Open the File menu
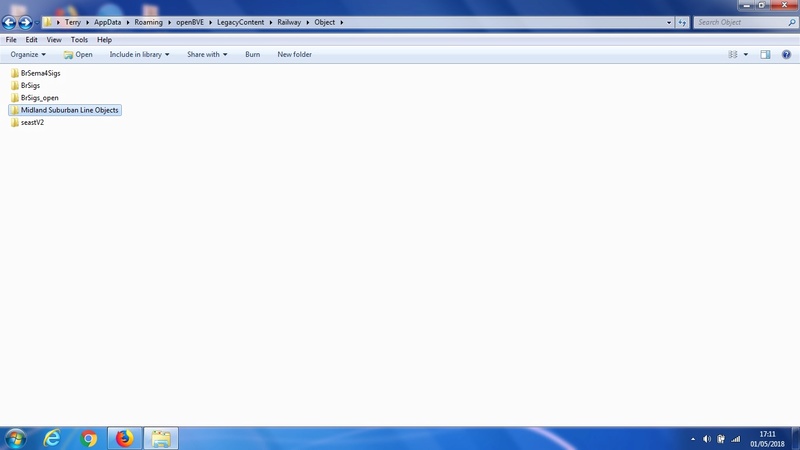The image size is (800, 450). click(x=11, y=40)
